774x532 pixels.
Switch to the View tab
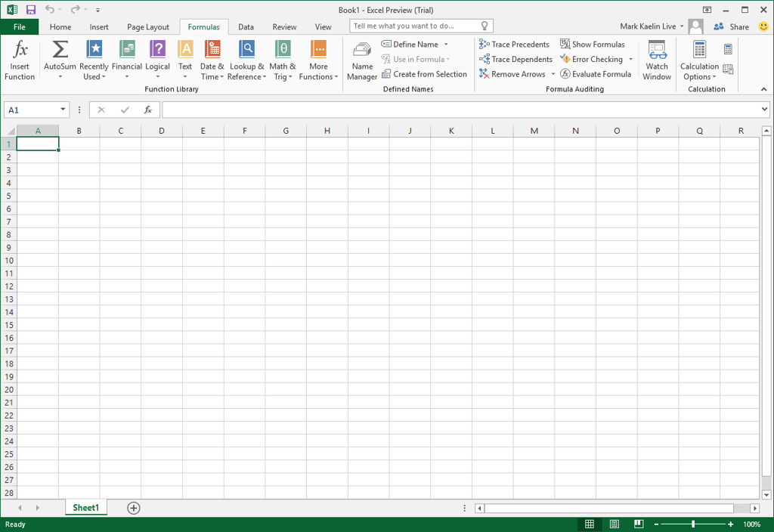pos(324,26)
